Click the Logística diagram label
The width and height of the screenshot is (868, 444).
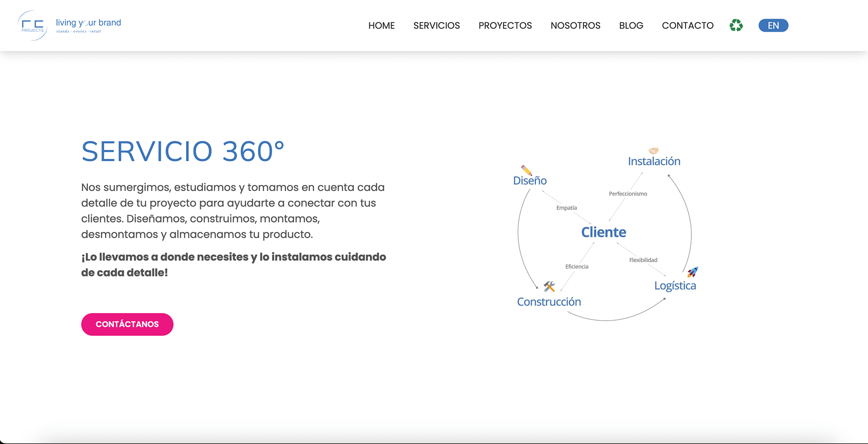(675, 286)
